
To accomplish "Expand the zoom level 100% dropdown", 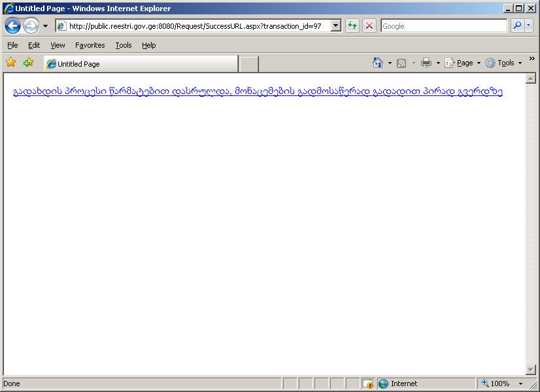I will tap(520, 384).
